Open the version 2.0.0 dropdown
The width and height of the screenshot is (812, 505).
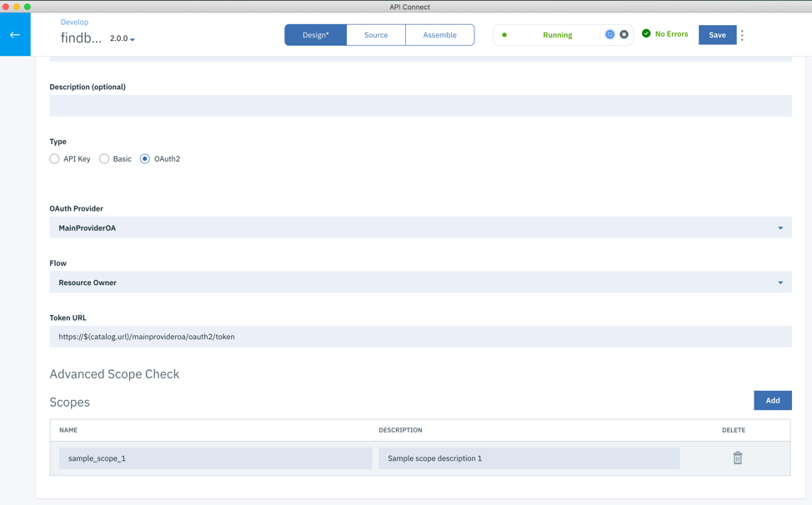(x=123, y=38)
